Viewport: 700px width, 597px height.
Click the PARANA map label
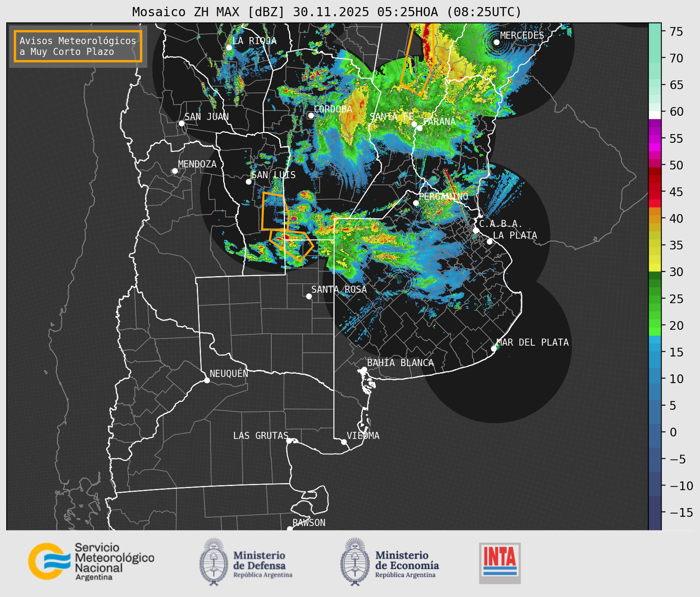(x=439, y=122)
